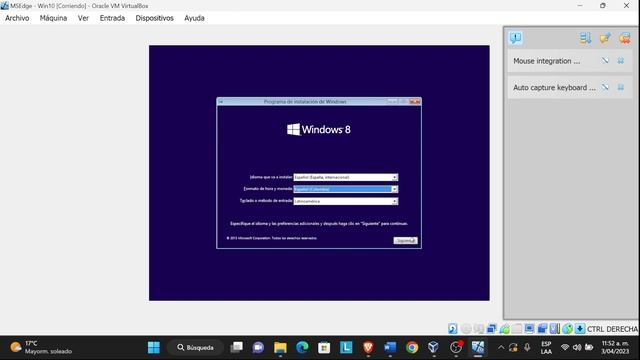Click the display status icon
Viewport: 640px width, 360px height.
tap(529, 329)
